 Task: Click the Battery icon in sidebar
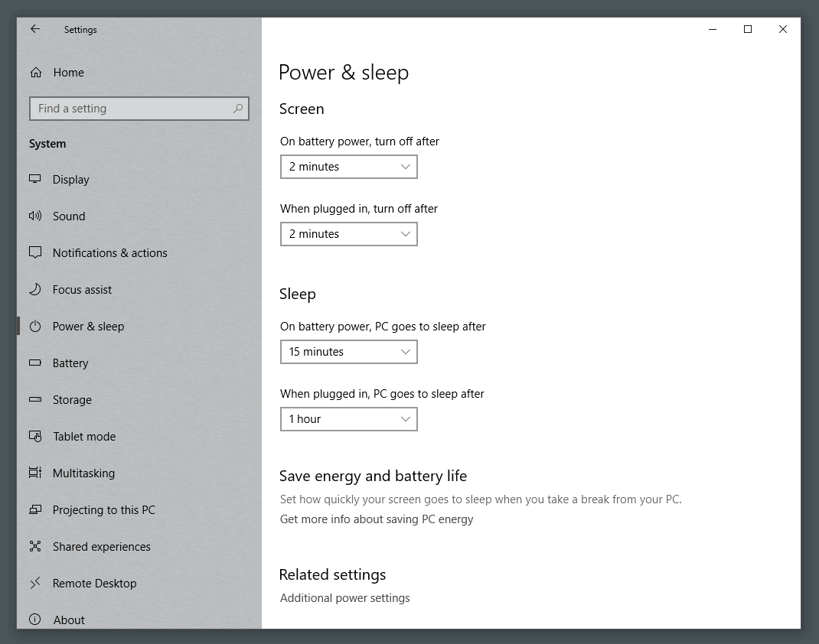[35, 363]
